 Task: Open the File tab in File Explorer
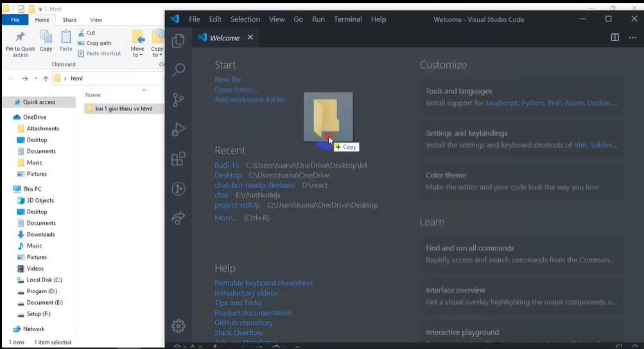coord(15,20)
